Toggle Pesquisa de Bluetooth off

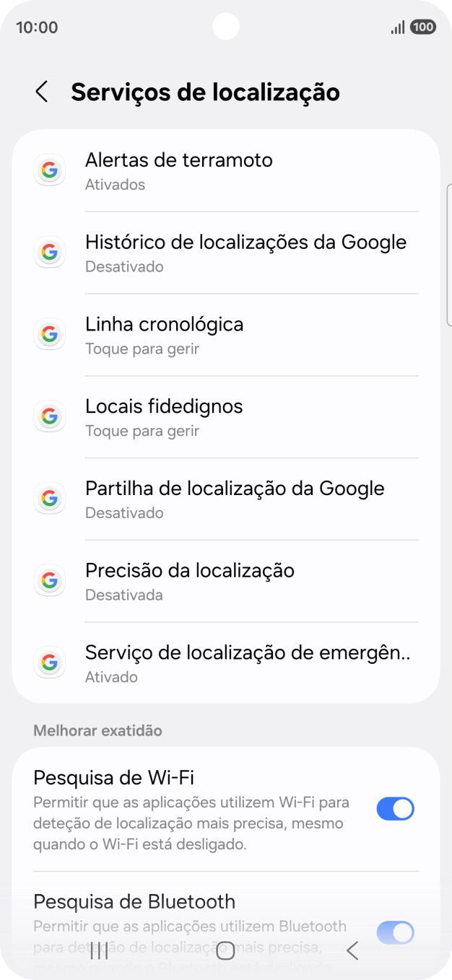click(395, 932)
